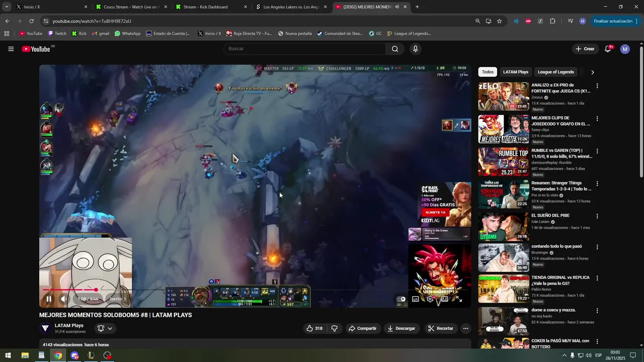Focus the YouTube Buscar search field
The image size is (644, 362).
[304, 49]
